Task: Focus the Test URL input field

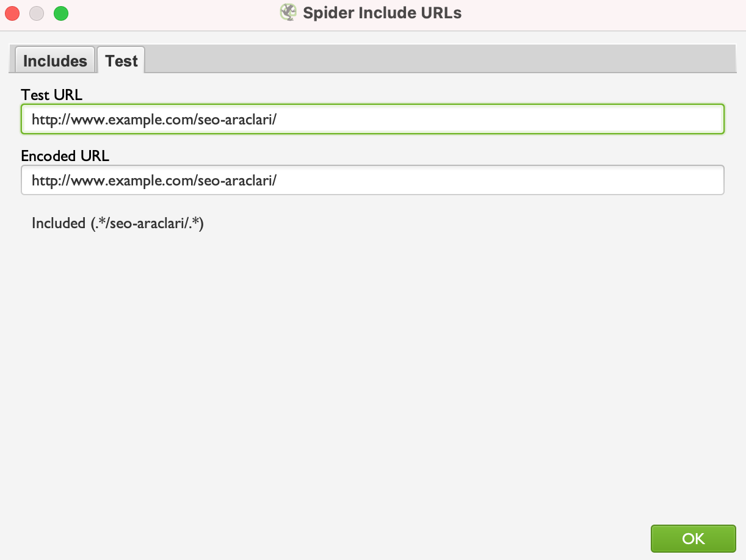Action: tap(372, 120)
